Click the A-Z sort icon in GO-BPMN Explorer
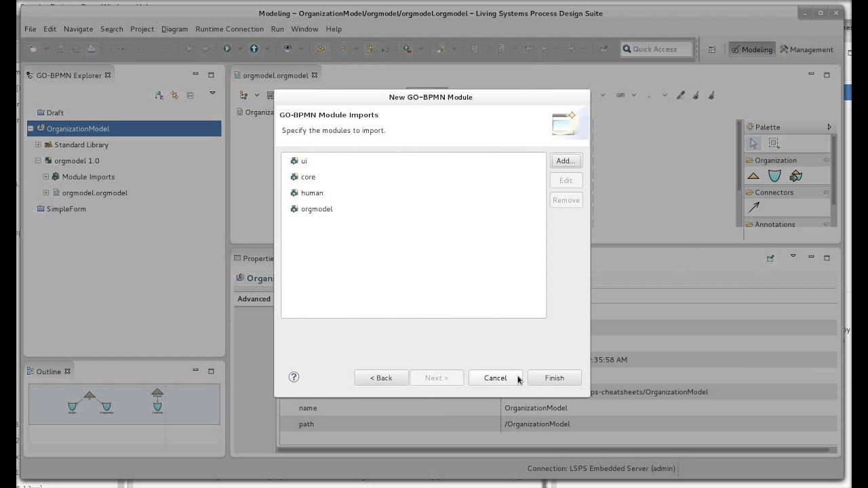This screenshot has width=868, height=488. pos(159,96)
